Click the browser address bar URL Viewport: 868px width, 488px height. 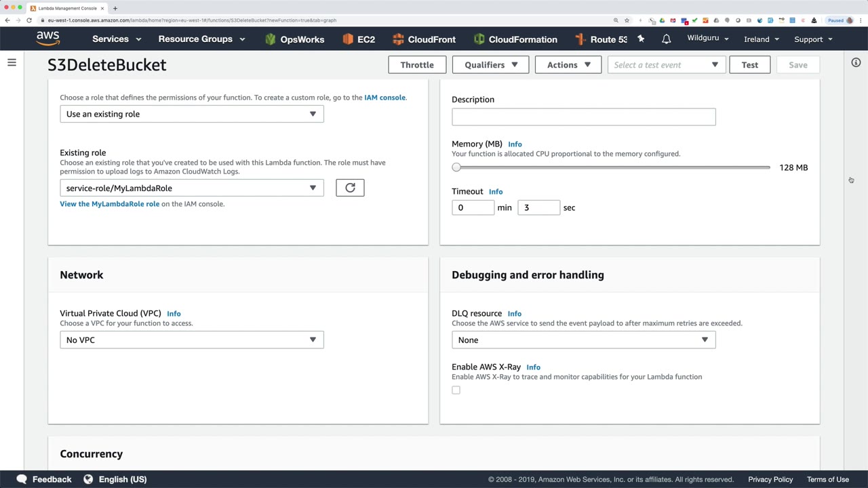[x=192, y=20]
